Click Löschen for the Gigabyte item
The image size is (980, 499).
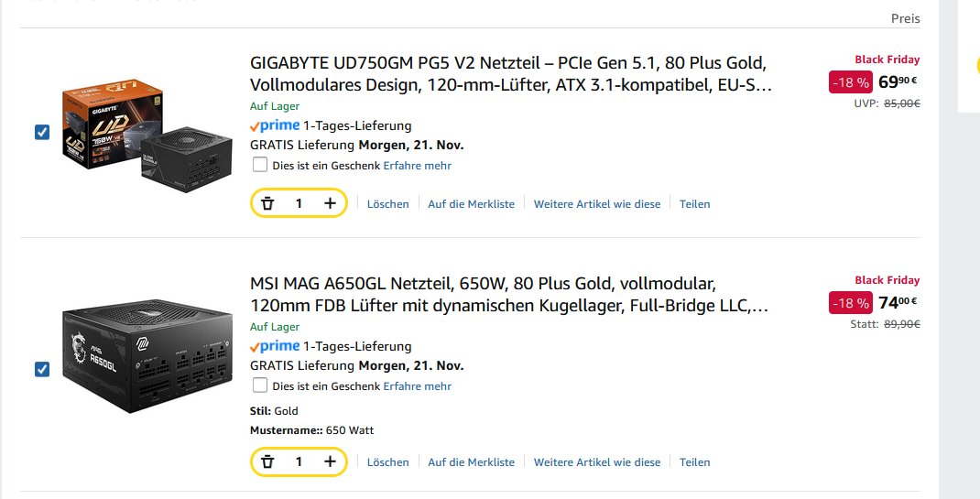click(388, 203)
